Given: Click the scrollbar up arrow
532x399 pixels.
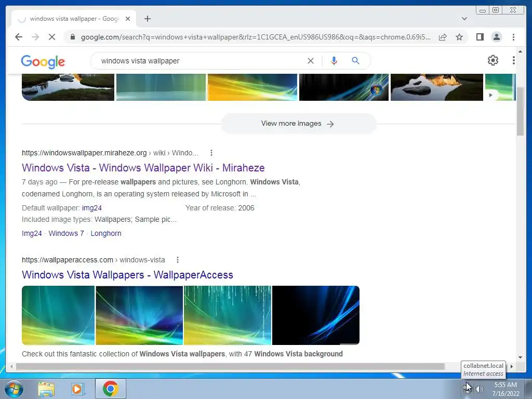Looking at the screenshot, I should pos(520,51).
